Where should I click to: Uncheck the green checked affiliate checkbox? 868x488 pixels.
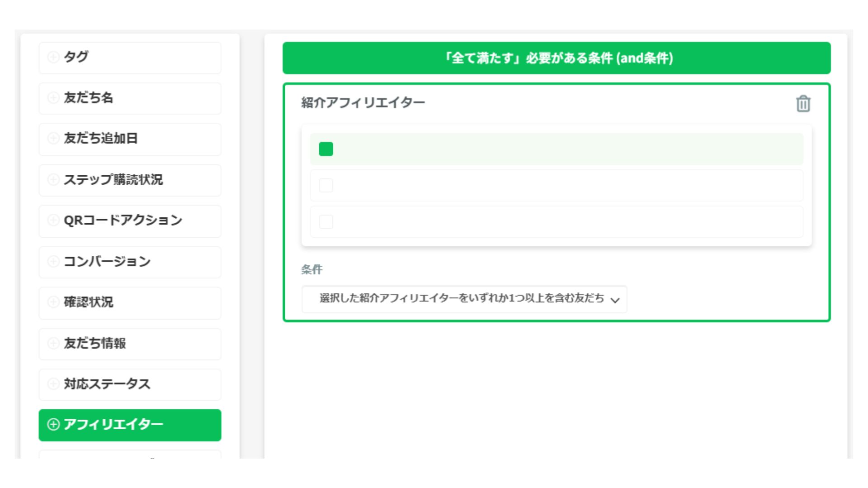(x=326, y=149)
